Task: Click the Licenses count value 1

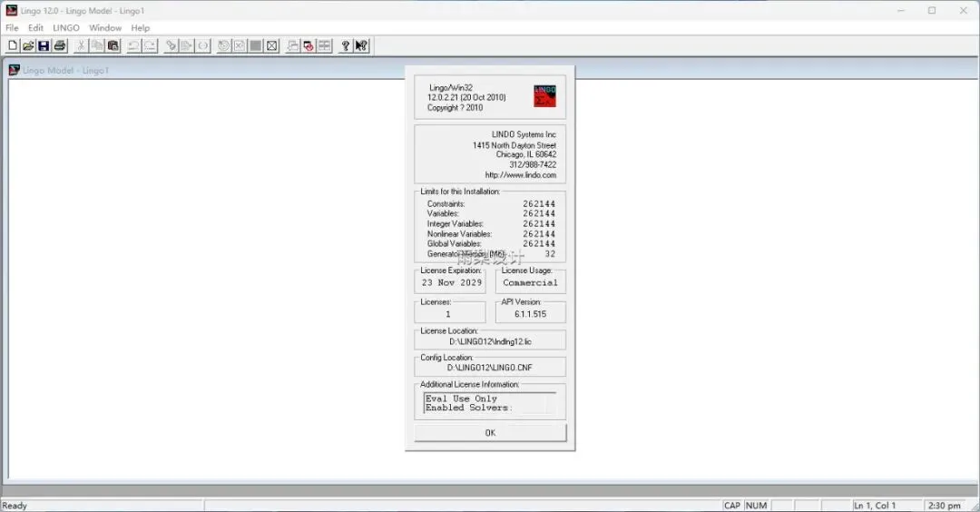Action: coord(448,314)
